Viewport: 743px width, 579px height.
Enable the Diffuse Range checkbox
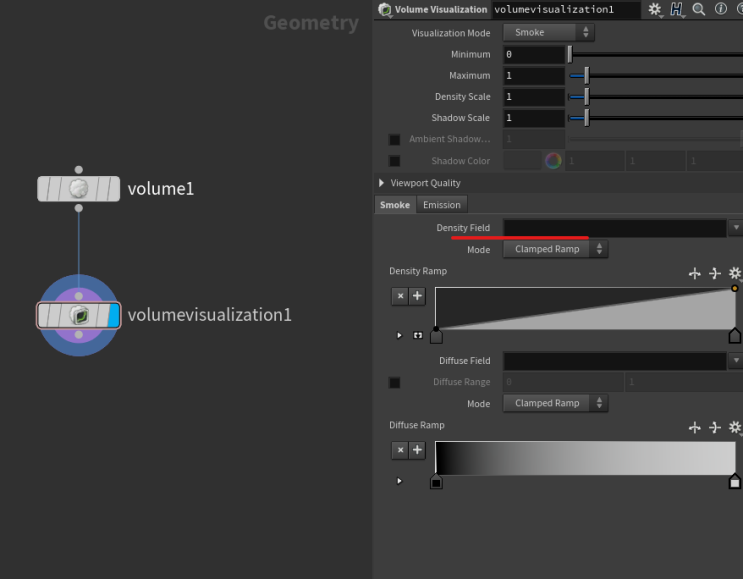(x=394, y=382)
